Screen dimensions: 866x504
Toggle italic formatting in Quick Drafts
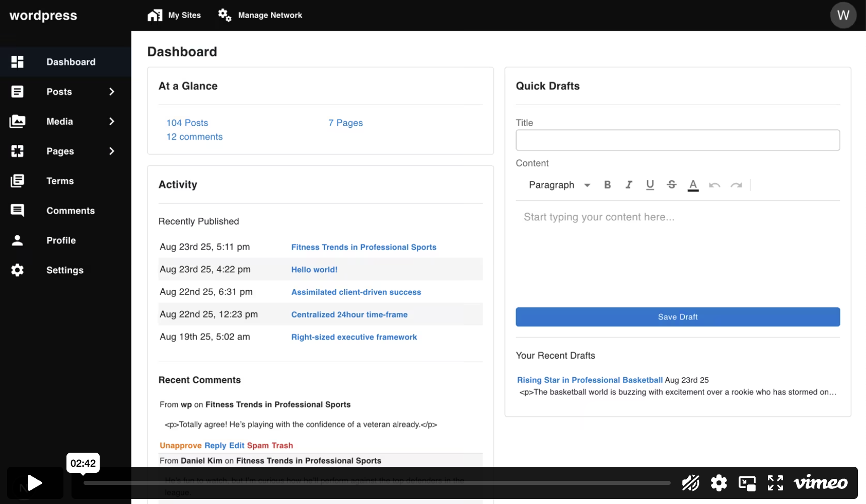tap(628, 185)
